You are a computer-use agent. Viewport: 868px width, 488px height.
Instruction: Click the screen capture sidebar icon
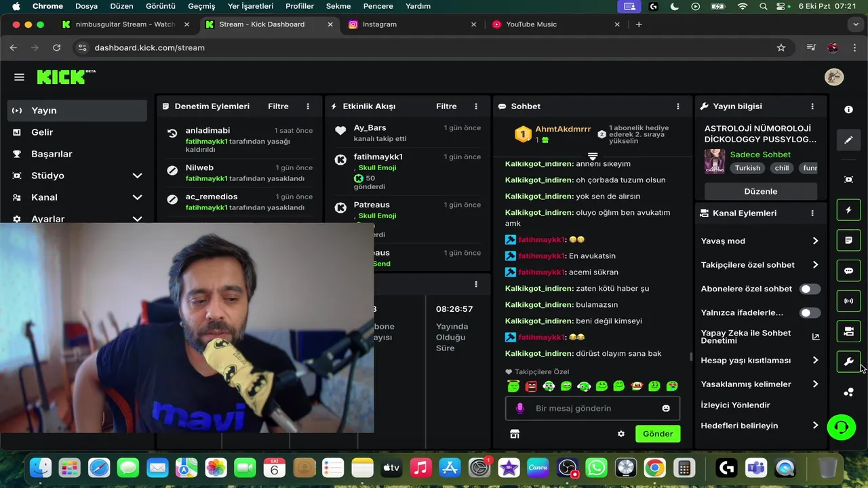click(x=848, y=180)
